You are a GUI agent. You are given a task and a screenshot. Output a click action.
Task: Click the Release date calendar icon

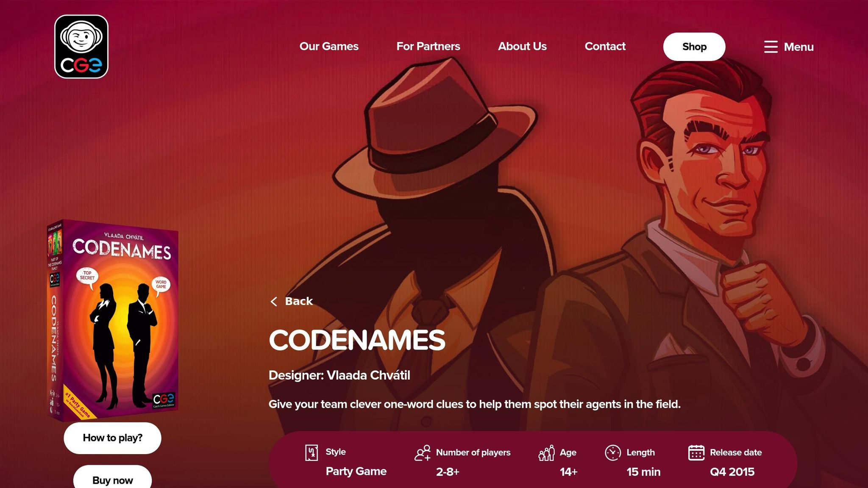coord(696,452)
